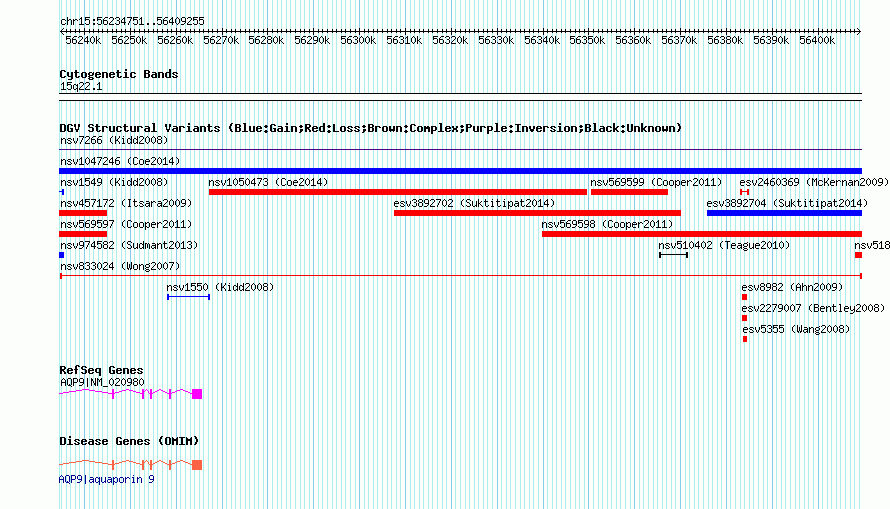Click the esv5355 (Wang2008) red marker
The height and width of the screenshot is (509, 890).
pos(745,339)
